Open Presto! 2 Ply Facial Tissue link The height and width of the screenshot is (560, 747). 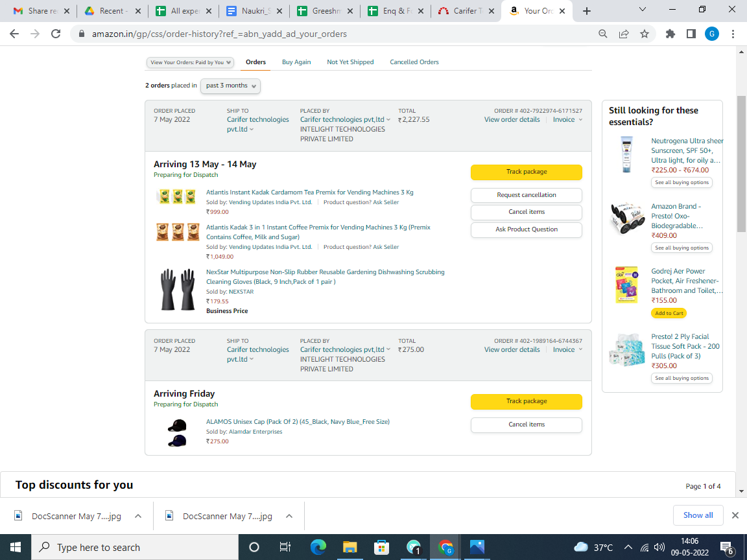[x=685, y=346]
